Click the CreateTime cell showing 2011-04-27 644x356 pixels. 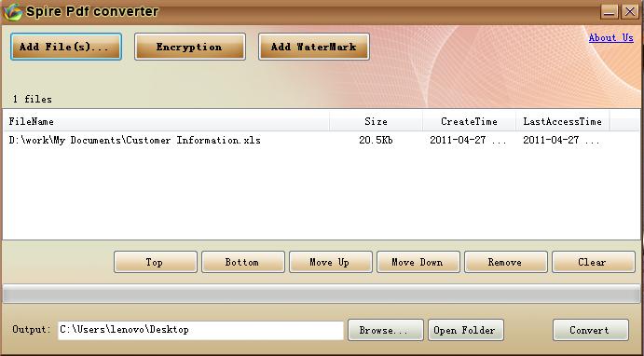pos(468,140)
